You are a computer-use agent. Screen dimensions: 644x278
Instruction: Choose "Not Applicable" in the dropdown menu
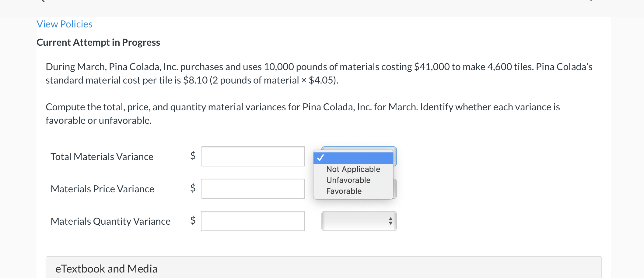point(353,169)
